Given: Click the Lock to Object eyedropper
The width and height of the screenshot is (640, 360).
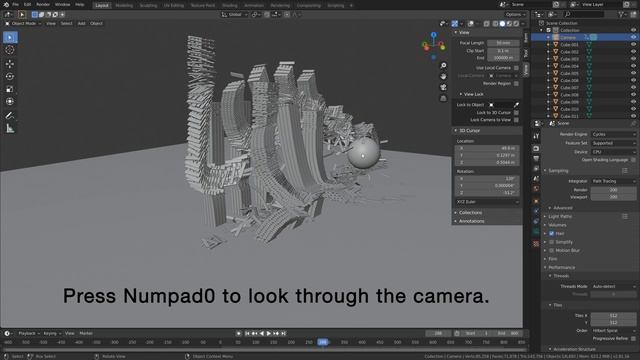Looking at the screenshot, I should coord(516,105).
